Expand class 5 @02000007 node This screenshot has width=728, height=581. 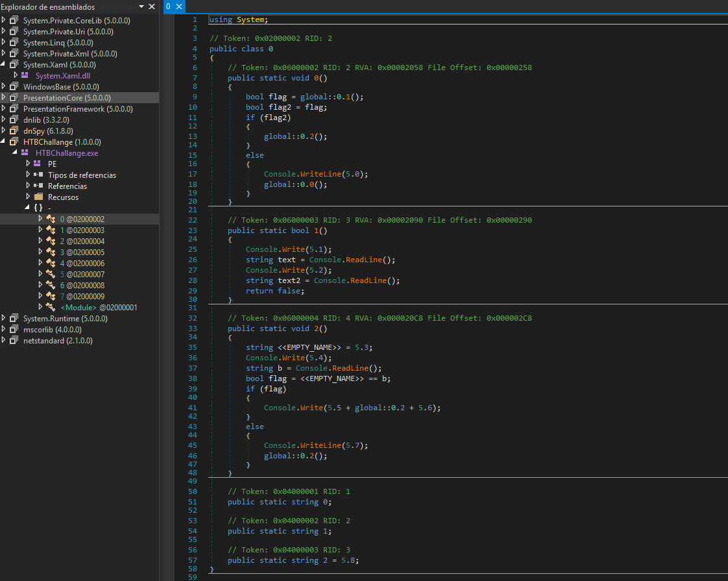pyautogui.click(x=41, y=274)
